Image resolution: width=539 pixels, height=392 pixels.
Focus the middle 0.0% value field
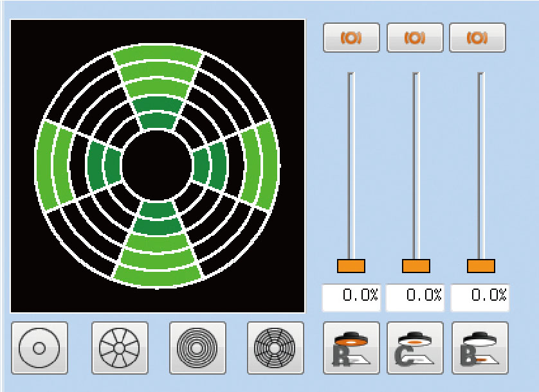pos(415,296)
